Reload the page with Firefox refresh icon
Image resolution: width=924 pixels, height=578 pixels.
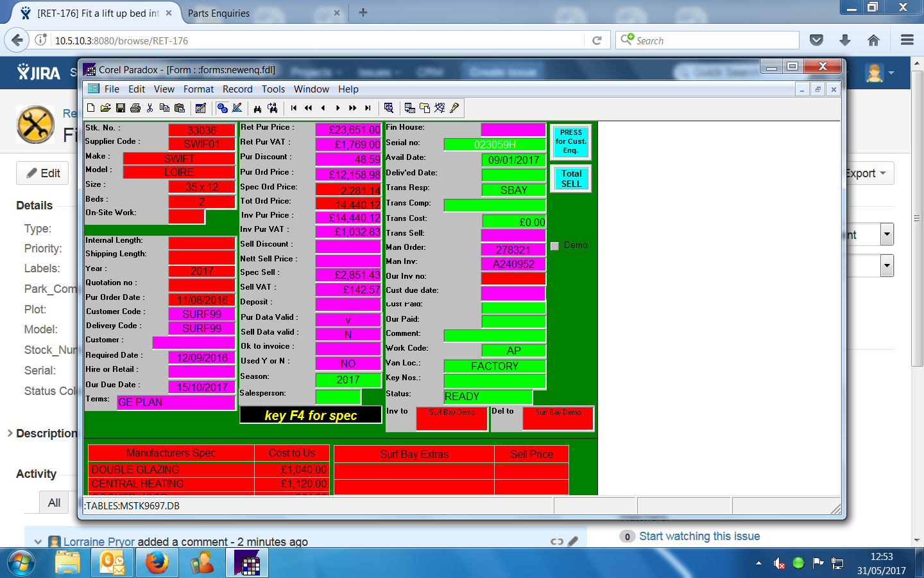tap(597, 40)
